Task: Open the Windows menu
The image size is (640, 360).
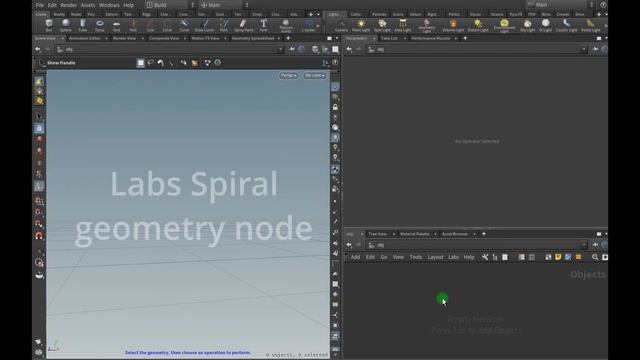Action: (x=109, y=5)
